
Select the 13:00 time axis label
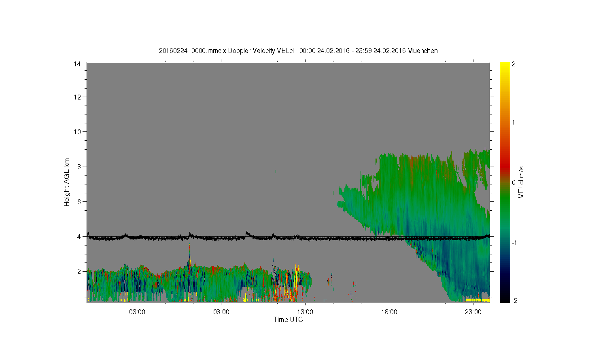tap(305, 312)
